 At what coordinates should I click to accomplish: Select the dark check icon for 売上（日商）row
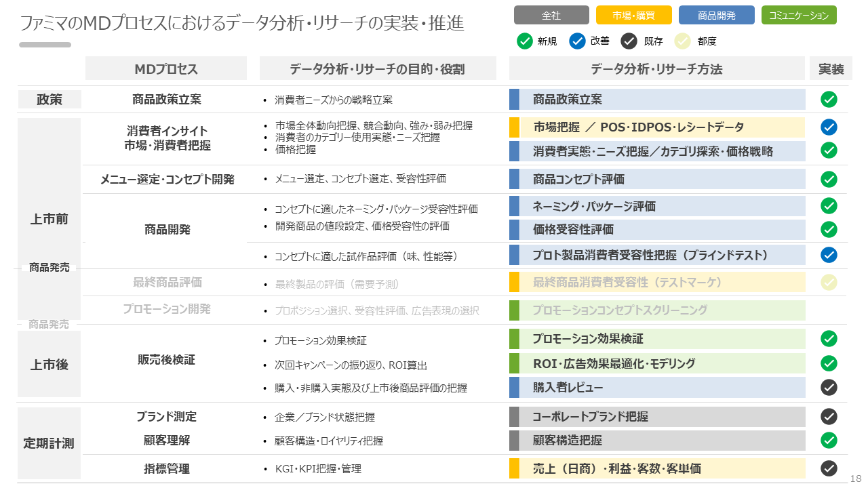point(829,468)
